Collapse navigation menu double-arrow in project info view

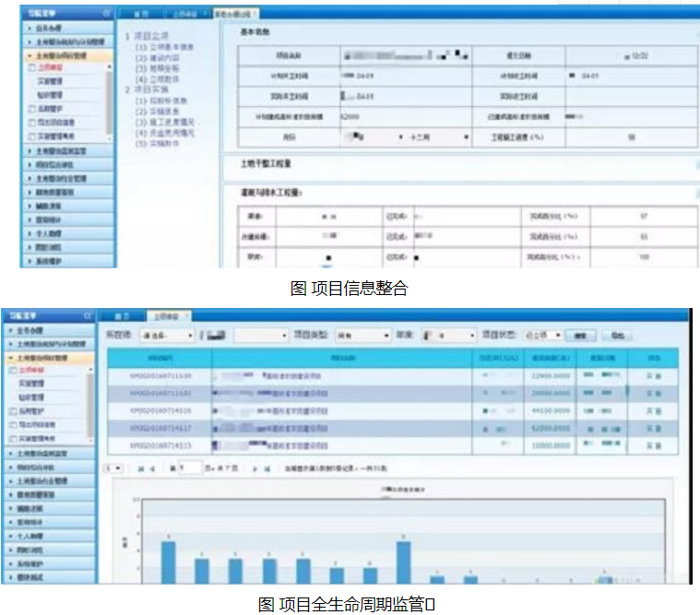107,13
